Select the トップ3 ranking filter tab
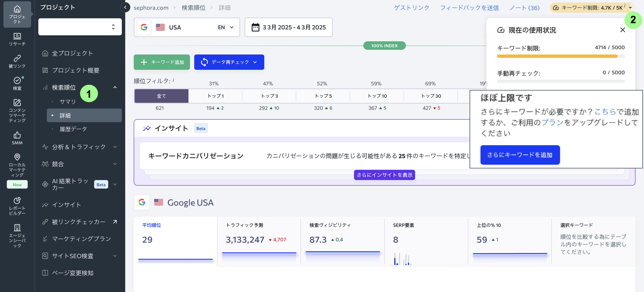Image resolution: width=644 pixels, height=292 pixels. pyautogui.click(x=269, y=96)
